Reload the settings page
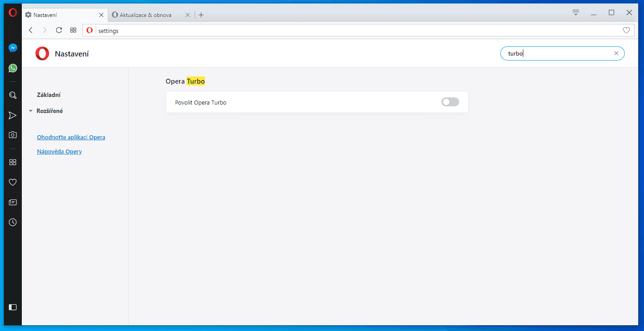The image size is (644, 331). 59,30
